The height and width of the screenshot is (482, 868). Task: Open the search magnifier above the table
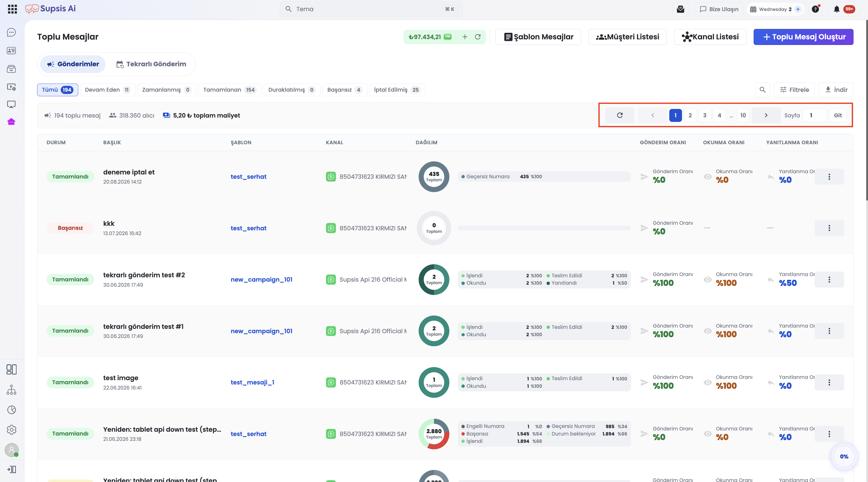coord(763,90)
